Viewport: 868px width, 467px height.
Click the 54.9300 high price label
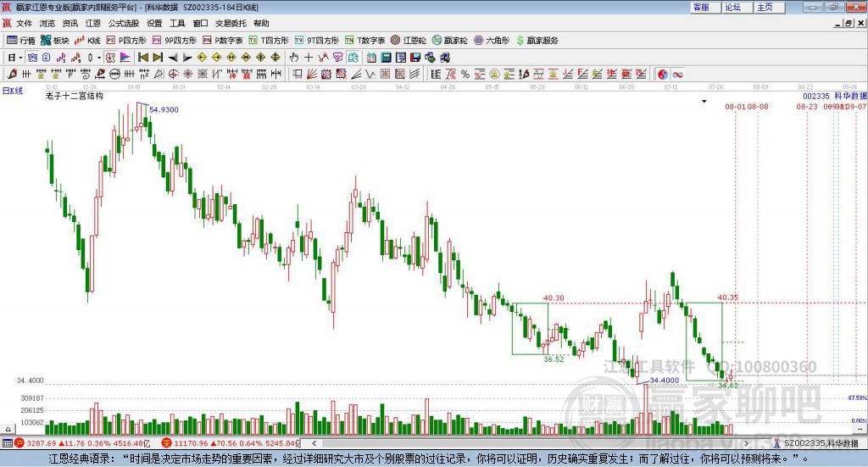pos(164,109)
